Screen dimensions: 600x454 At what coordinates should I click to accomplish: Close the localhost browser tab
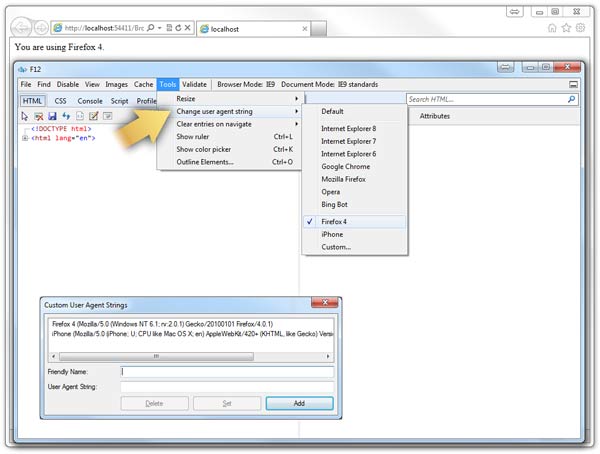pos(305,29)
